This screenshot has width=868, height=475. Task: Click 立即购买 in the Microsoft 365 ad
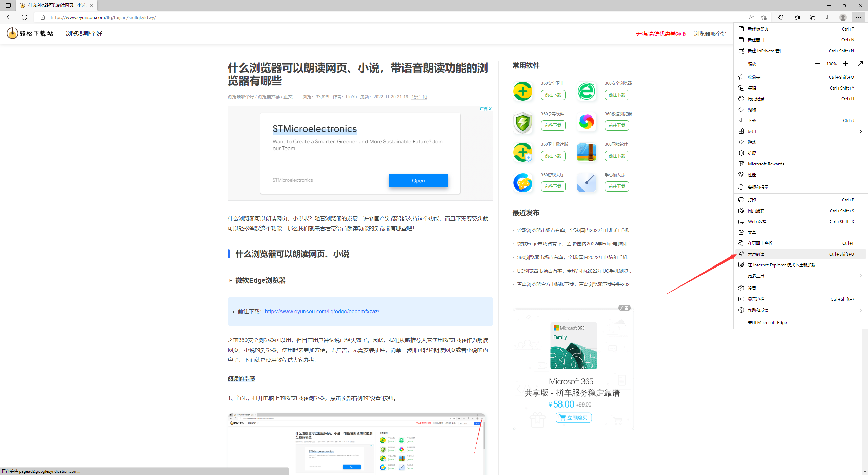point(574,418)
